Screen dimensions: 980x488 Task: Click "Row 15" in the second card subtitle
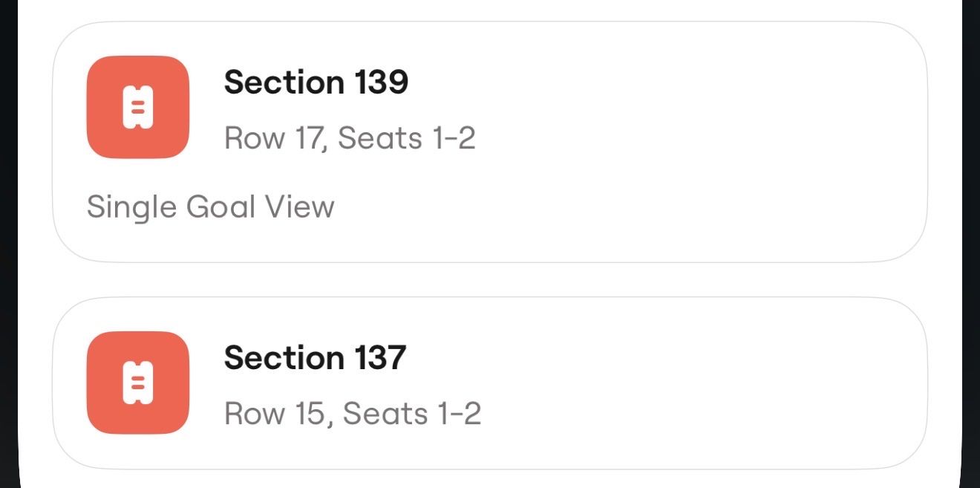click(276, 413)
